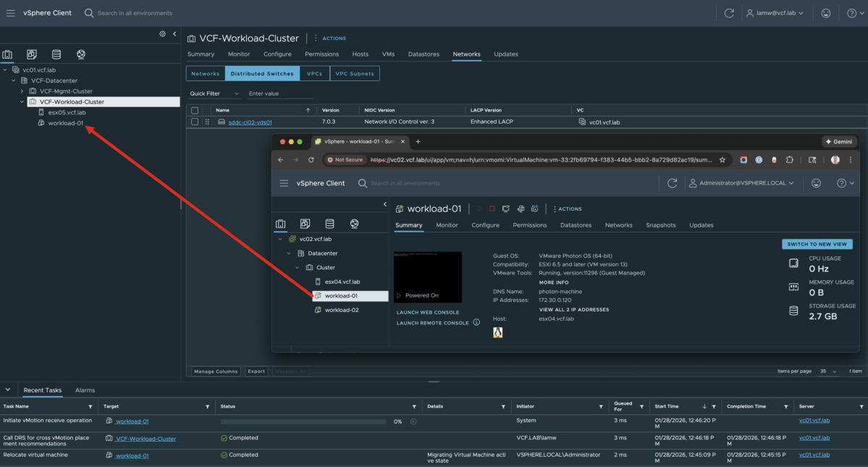Switch to the Datastores tab
Screen dimensions: 868x467
coord(424,54)
